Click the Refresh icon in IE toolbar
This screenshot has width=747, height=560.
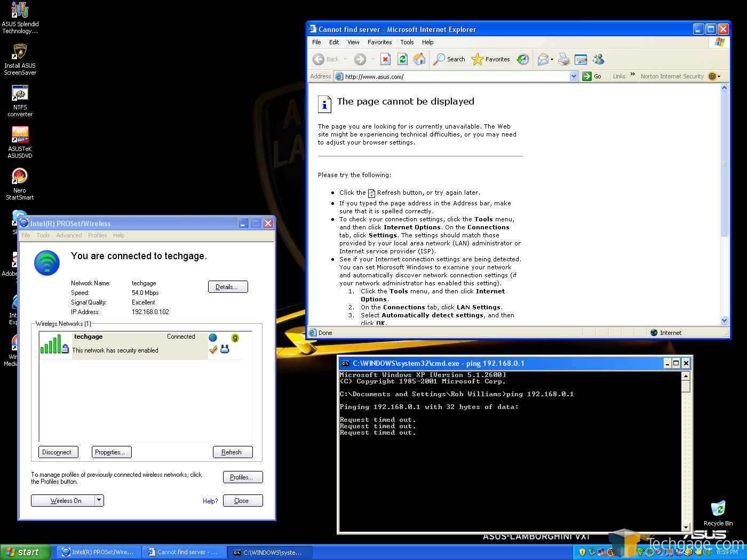pyautogui.click(x=403, y=59)
